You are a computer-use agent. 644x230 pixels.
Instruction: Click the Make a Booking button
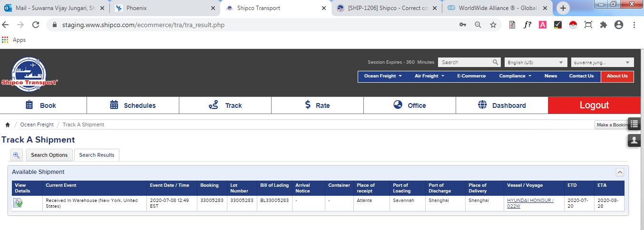pyautogui.click(x=612, y=125)
